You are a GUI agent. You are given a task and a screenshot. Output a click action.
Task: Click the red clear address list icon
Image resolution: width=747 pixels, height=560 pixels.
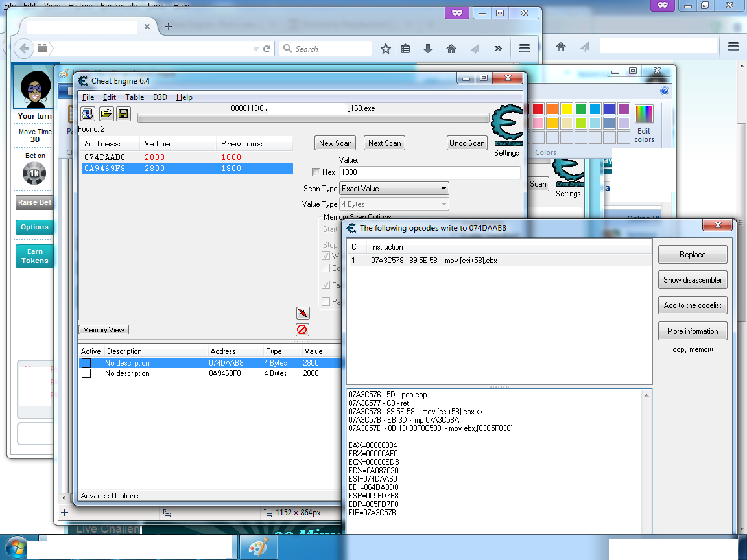[302, 329]
